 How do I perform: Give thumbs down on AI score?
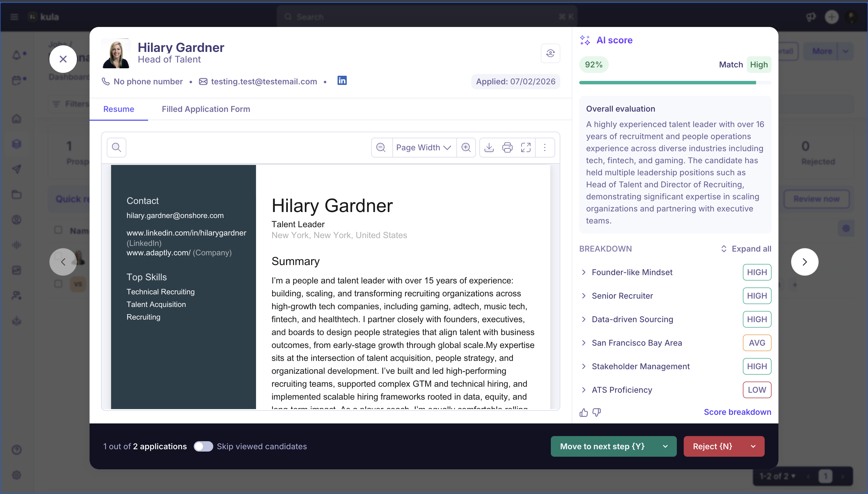pos(596,412)
